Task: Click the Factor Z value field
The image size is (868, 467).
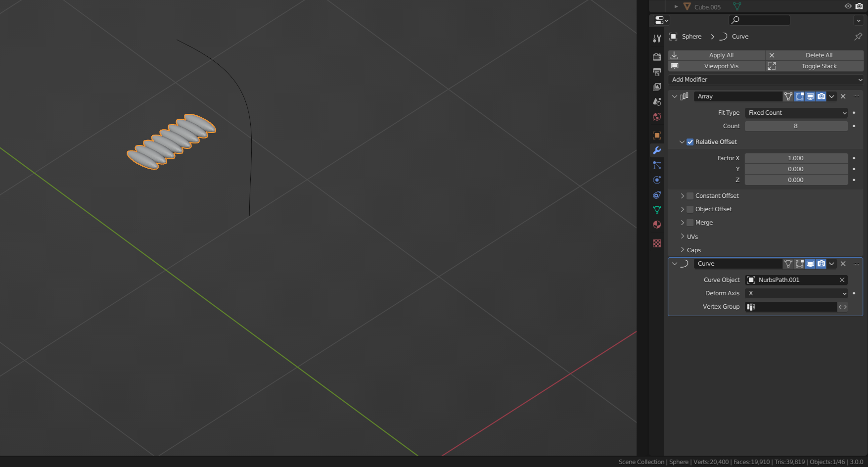Action: [796, 180]
